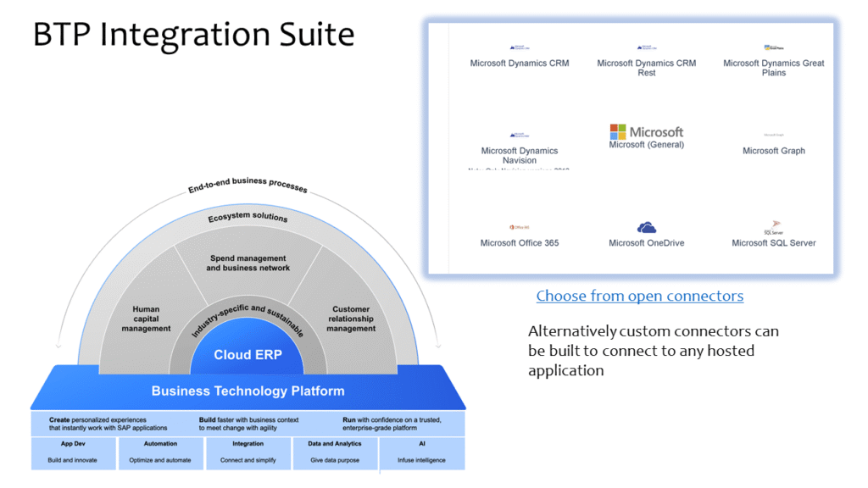Click the Data and Analytics tile

click(334, 452)
